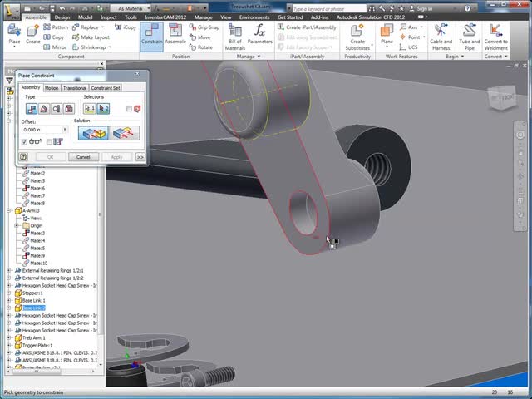Click Create iPart/iAssembly
The width and height of the screenshot is (532, 399).
(x=307, y=27)
